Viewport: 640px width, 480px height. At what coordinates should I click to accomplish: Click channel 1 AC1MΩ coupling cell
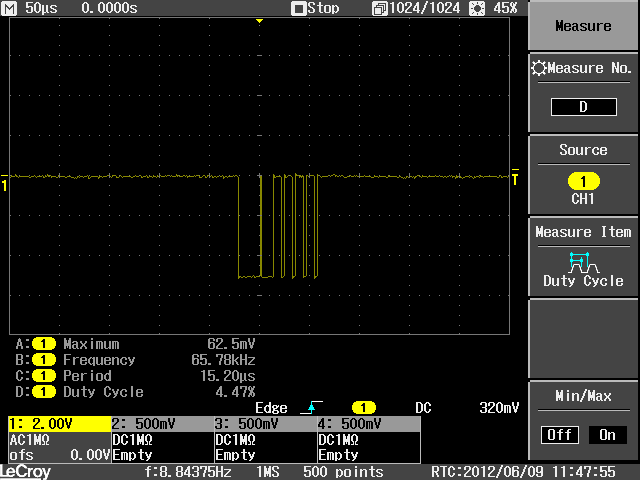[29, 440]
